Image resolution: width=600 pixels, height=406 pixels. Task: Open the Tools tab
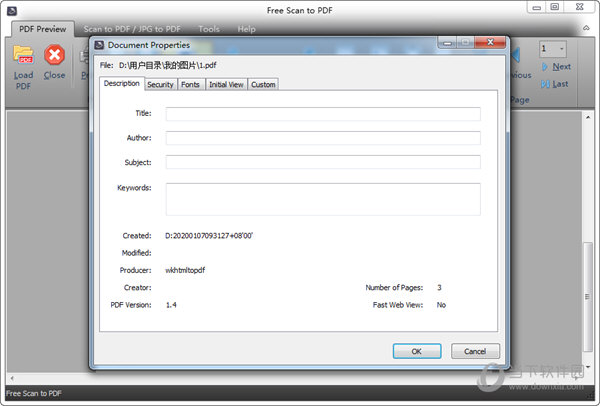point(209,29)
